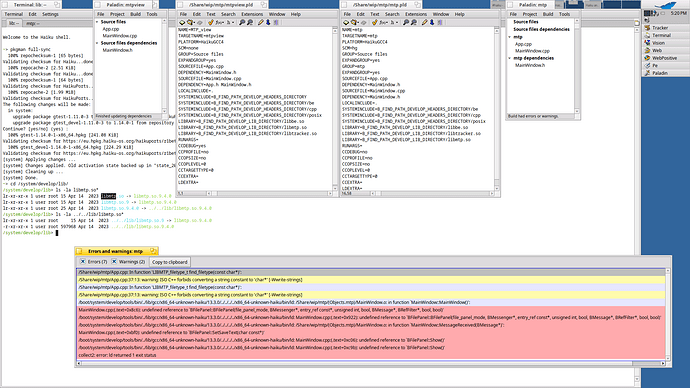Select MainWindow.cpp in the Paladin: mtp project
The image size is (690, 388).
pos(532,51)
